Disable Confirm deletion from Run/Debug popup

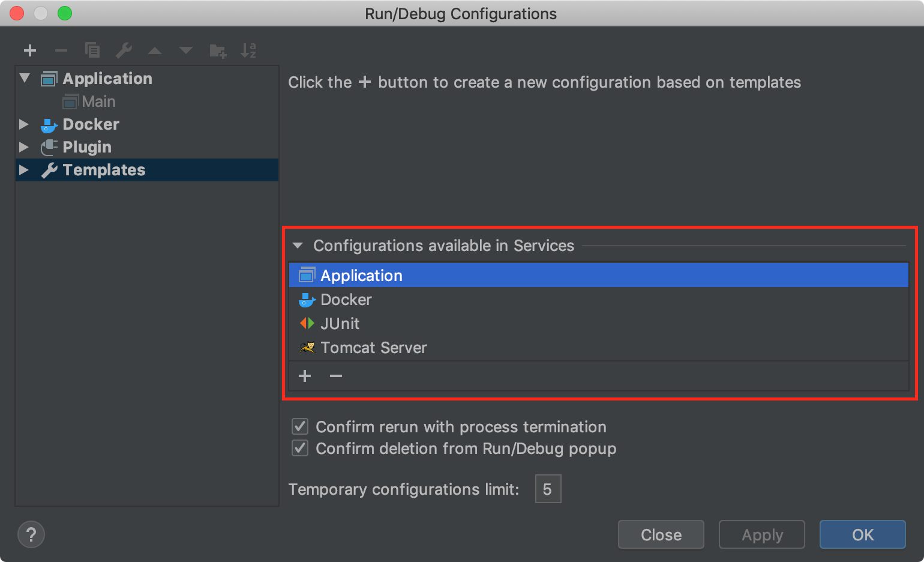[299, 448]
